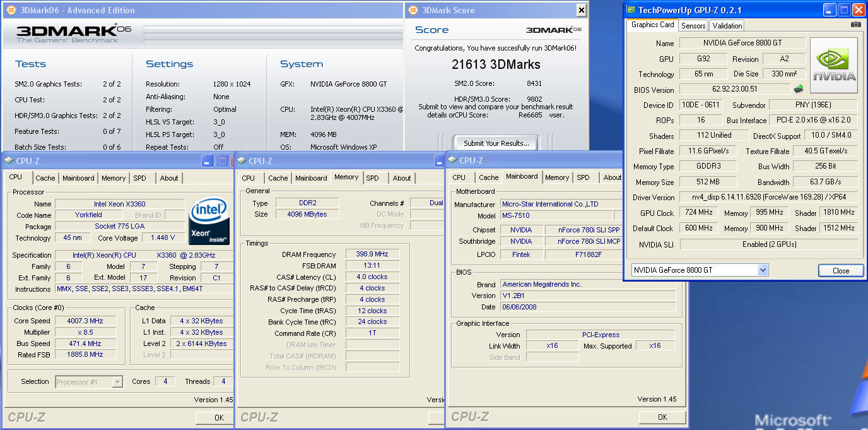Click the 3DMark06 Advanced Edition title bar icon
Viewport: 868px width, 430px height.
pyautogui.click(x=11, y=10)
